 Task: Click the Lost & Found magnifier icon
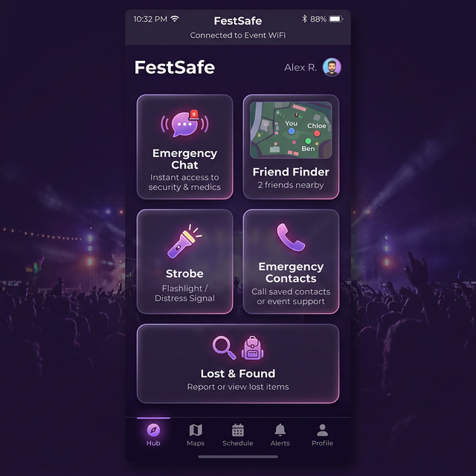[x=224, y=347]
